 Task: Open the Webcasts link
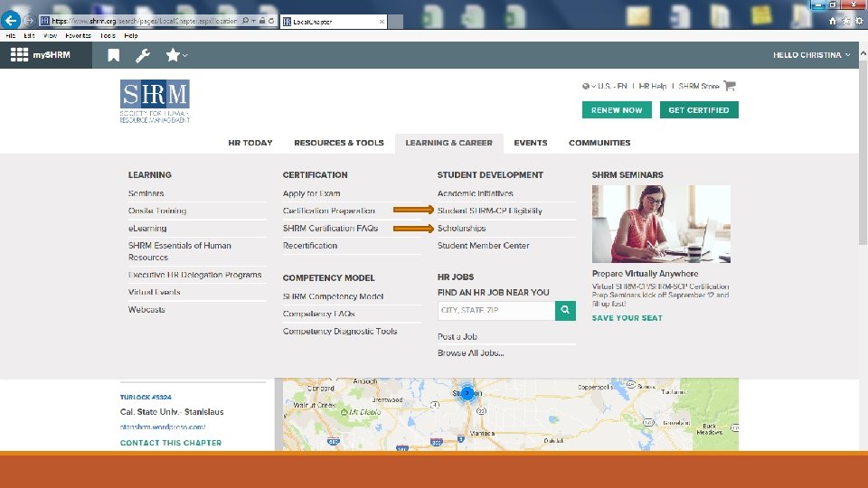pyautogui.click(x=146, y=310)
